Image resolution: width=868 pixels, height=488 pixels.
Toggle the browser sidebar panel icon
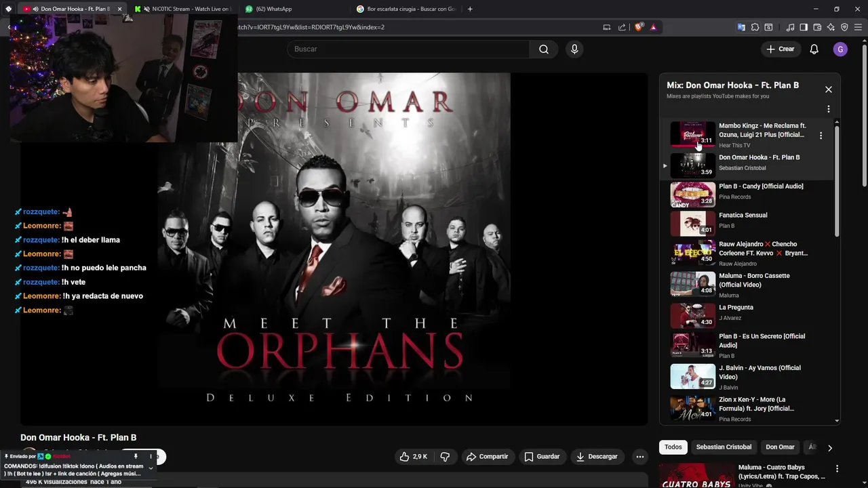[804, 27]
